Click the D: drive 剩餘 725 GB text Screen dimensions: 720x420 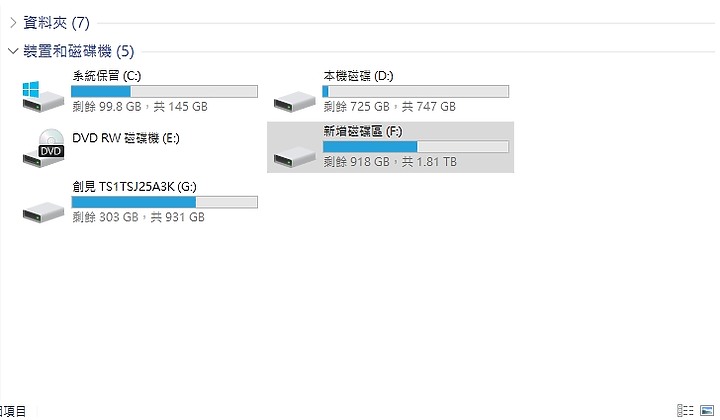pyautogui.click(x=356, y=106)
